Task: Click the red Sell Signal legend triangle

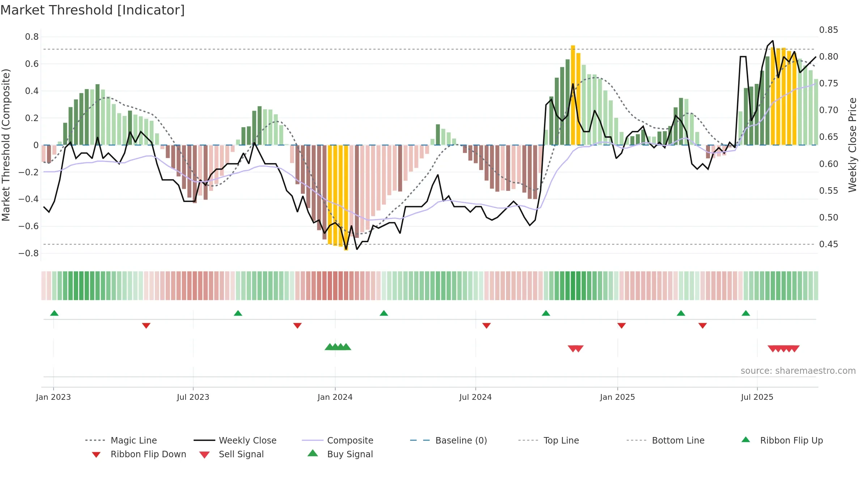Action: [204, 455]
